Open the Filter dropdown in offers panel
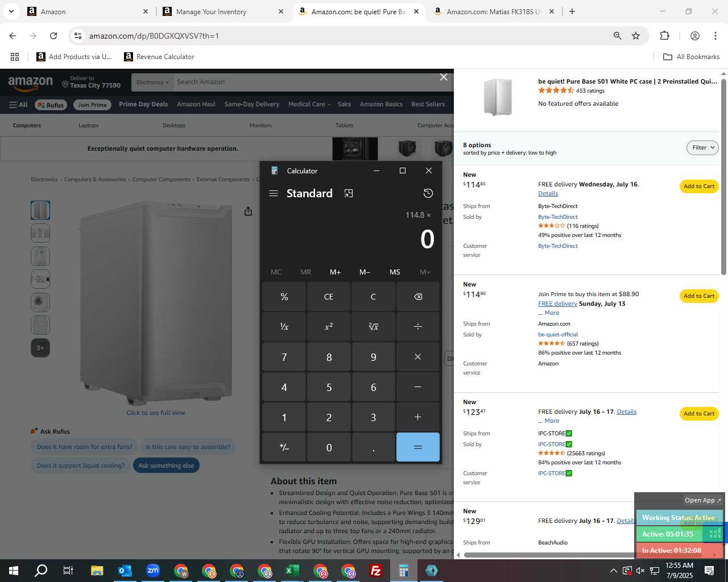 (x=703, y=148)
